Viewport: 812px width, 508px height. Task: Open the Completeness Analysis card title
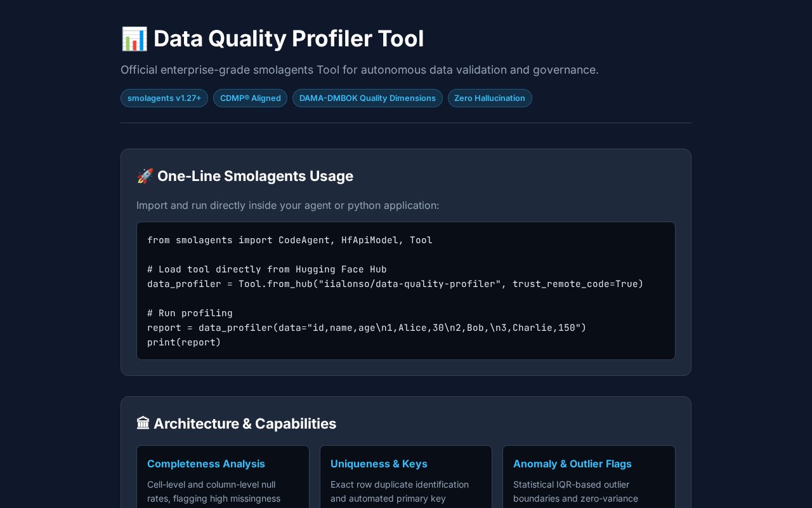(206, 464)
